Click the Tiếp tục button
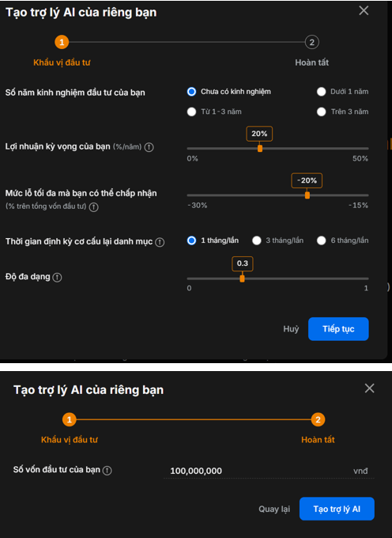This screenshot has height=538, width=392. pos(338,329)
